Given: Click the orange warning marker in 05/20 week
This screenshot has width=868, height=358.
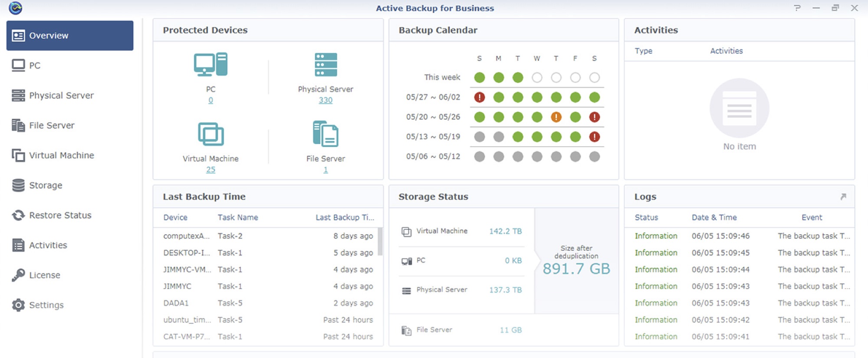Looking at the screenshot, I should click(x=556, y=117).
